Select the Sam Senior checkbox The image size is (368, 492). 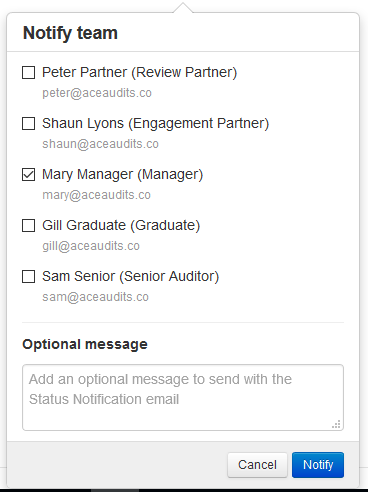pyautogui.click(x=28, y=276)
